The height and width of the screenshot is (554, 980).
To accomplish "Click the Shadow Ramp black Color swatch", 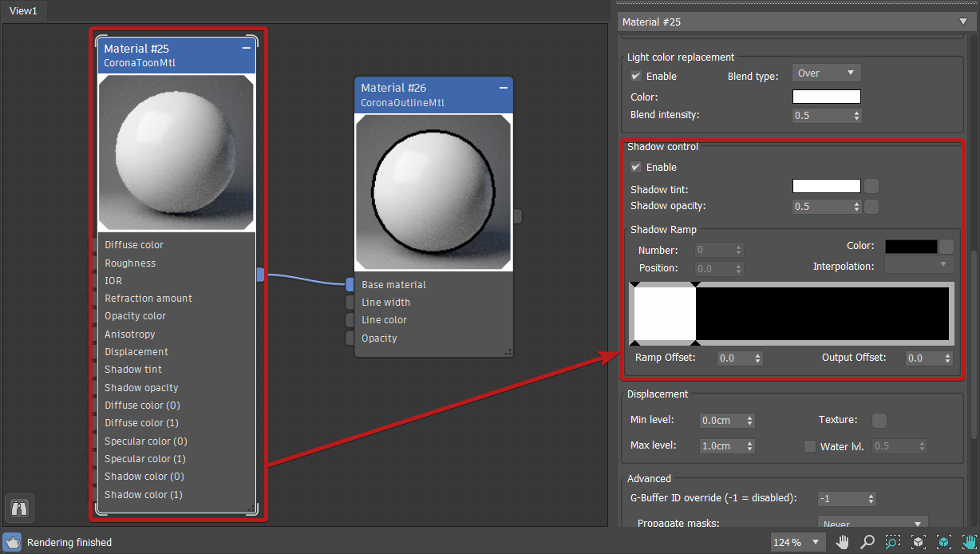I will 911,247.
